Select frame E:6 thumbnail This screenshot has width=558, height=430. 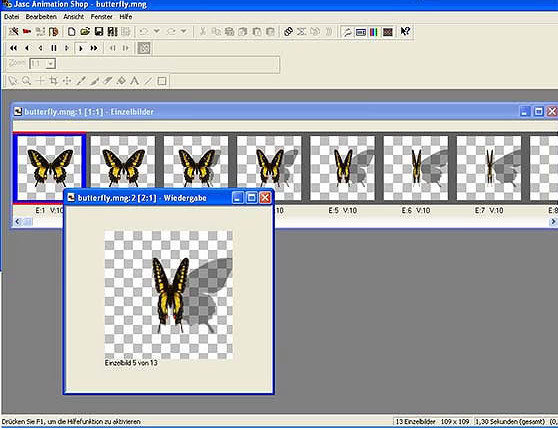(x=416, y=168)
